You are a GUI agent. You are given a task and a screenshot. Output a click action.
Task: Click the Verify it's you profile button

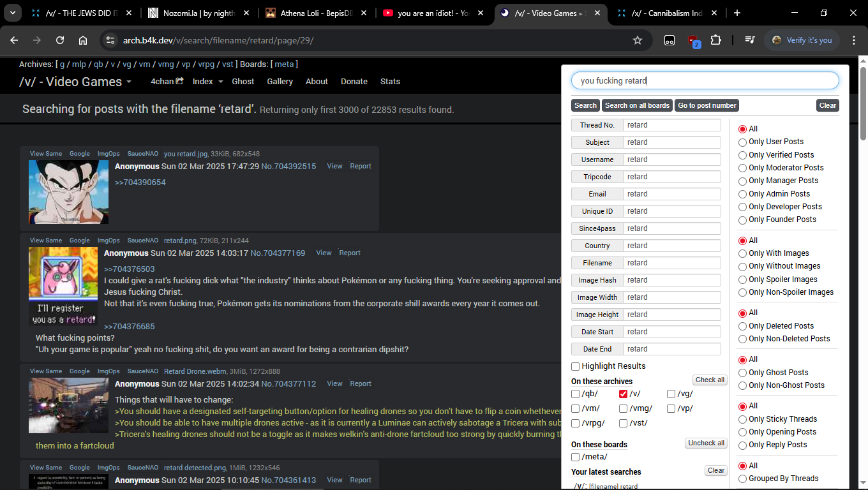pos(802,40)
